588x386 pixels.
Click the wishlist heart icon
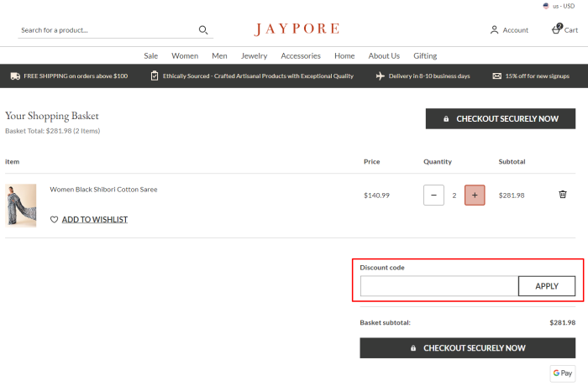pyautogui.click(x=54, y=220)
